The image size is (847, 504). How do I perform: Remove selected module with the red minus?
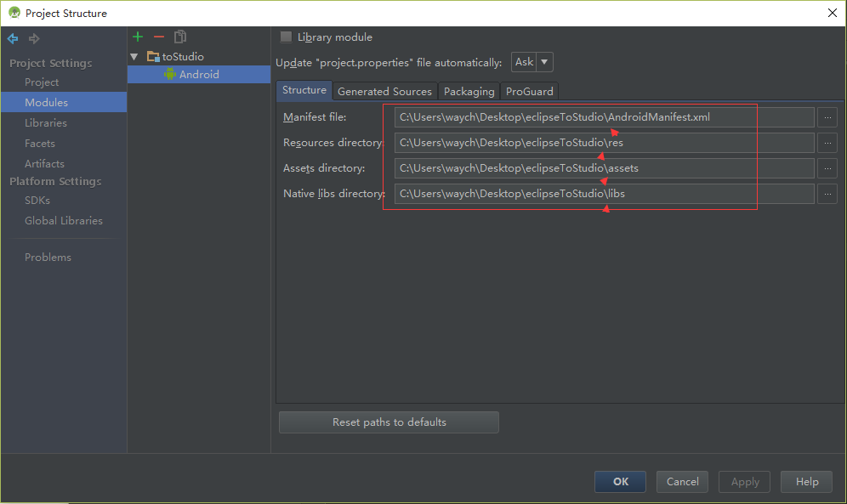(159, 37)
